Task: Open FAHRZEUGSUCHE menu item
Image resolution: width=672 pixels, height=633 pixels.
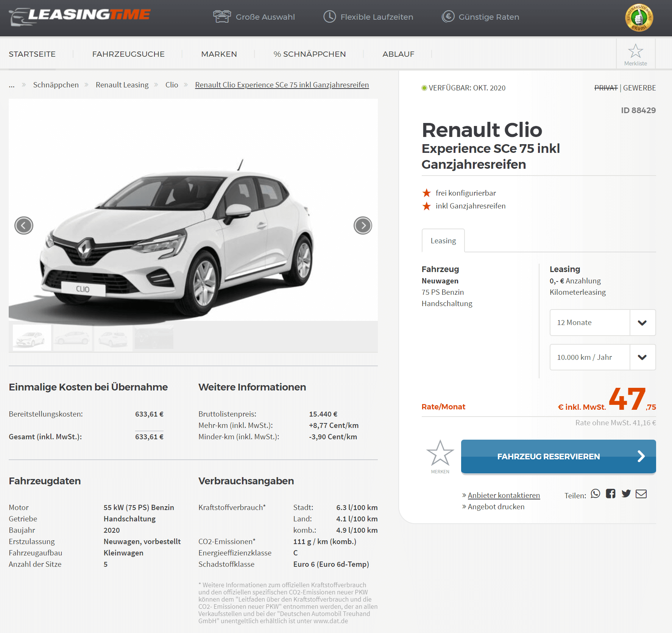Action: pos(128,54)
